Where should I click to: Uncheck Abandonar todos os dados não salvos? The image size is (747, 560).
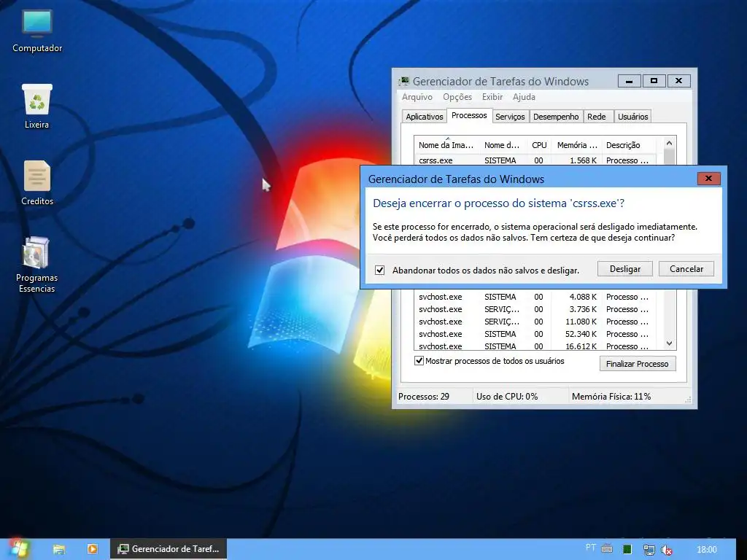pos(379,270)
